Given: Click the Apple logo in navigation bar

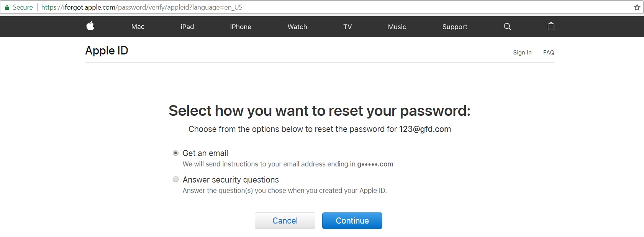Looking at the screenshot, I should tap(90, 26).
